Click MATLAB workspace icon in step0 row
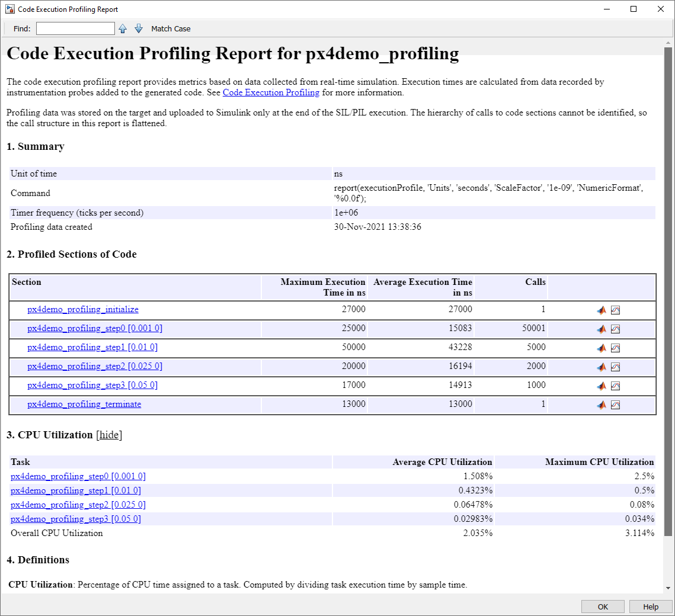The height and width of the screenshot is (616, 675). tap(602, 329)
